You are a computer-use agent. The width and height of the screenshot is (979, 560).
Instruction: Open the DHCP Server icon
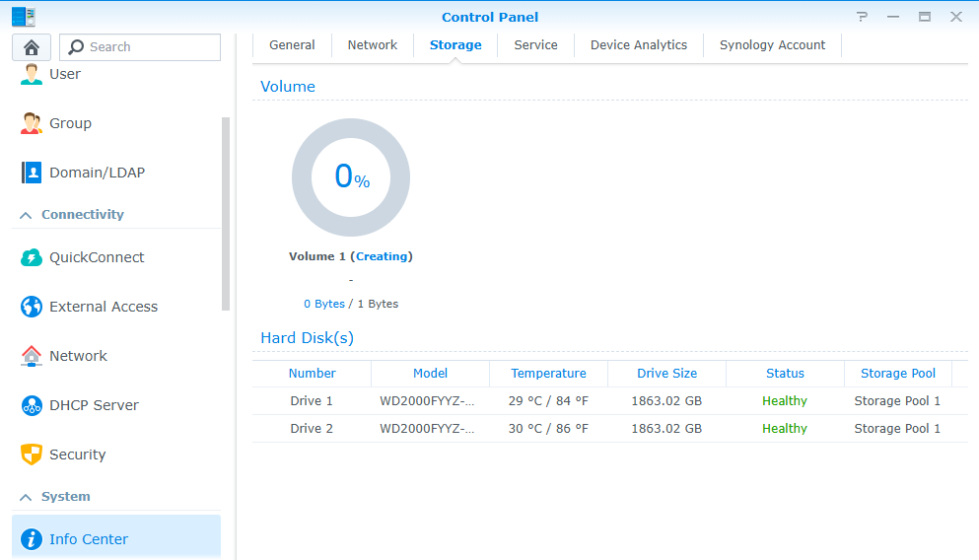click(x=32, y=405)
